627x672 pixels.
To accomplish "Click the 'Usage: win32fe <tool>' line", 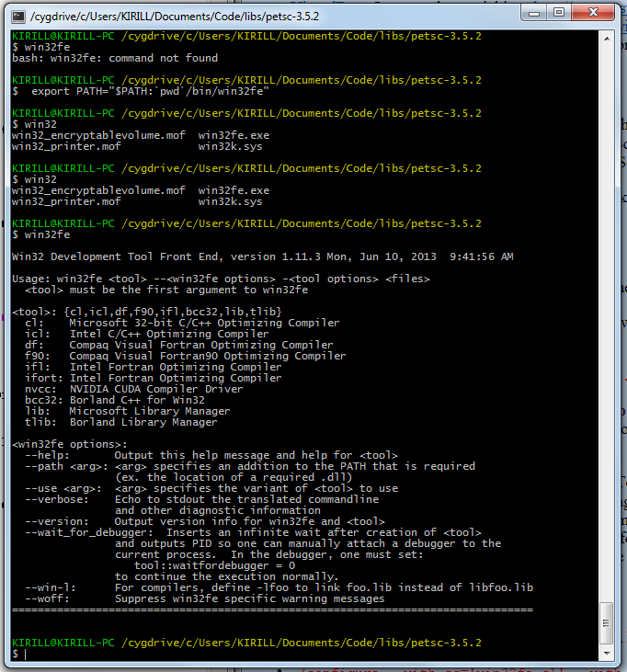I will [x=221, y=279].
